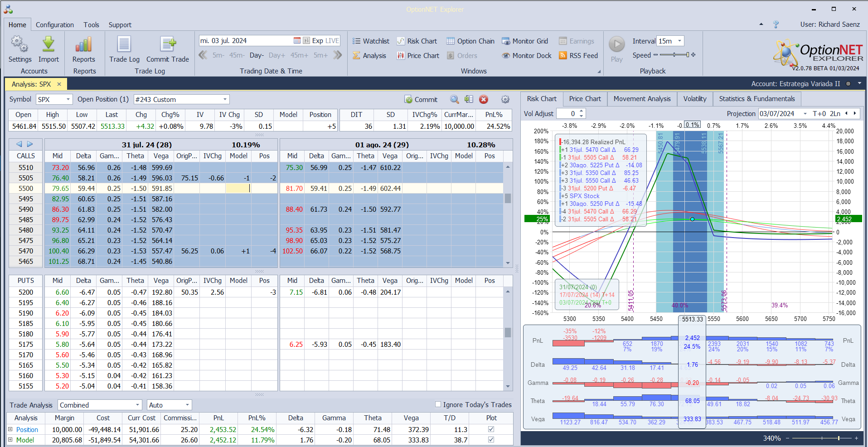Toggle LIVE mode
The height and width of the screenshot is (447, 868).
click(332, 41)
